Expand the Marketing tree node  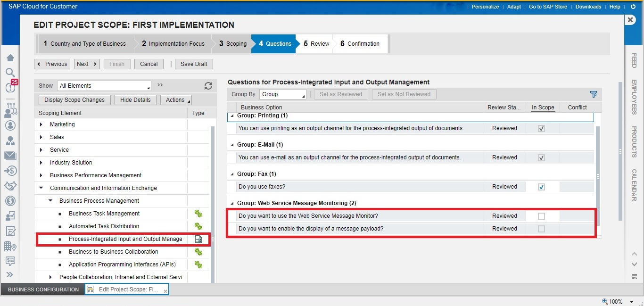[41, 124]
